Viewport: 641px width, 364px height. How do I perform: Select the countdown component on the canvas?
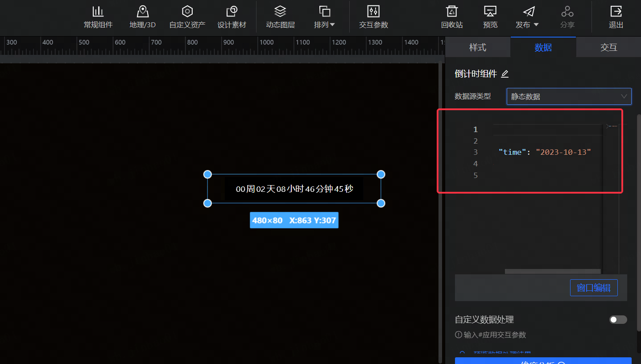[x=294, y=189]
